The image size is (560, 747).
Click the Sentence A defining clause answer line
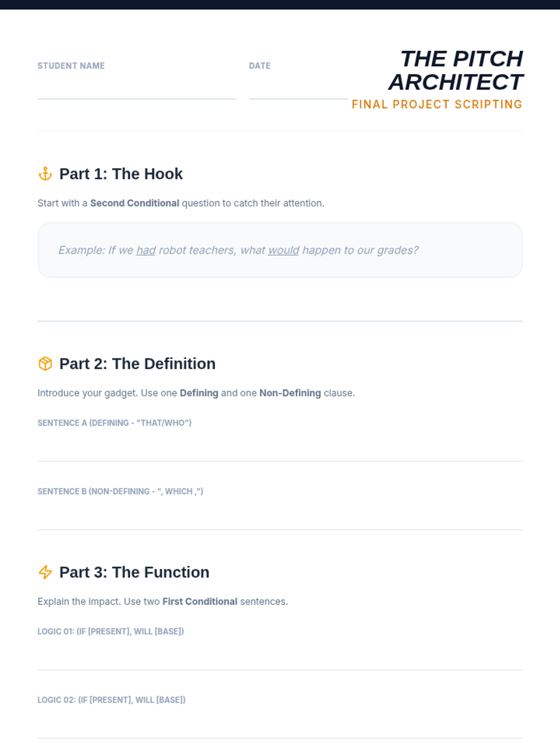point(280,448)
